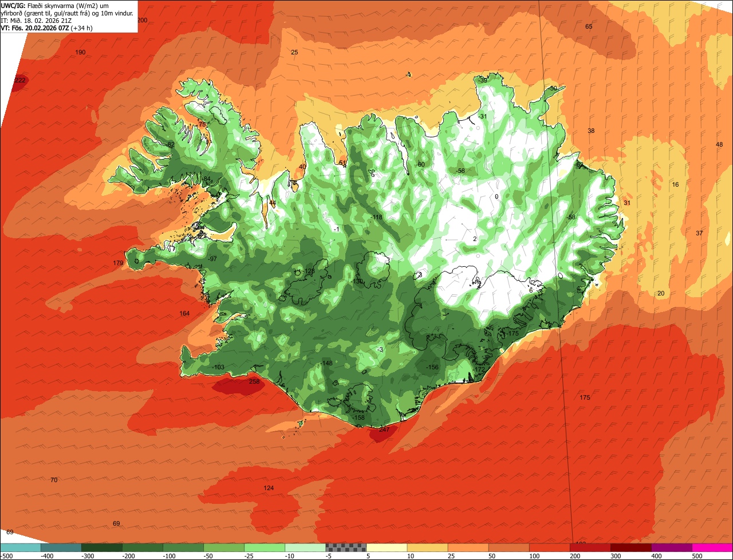Viewport: 733px width, 560px height.
Task: Click the legend swatch between -50 and -25
Action: (x=224, y=547)
